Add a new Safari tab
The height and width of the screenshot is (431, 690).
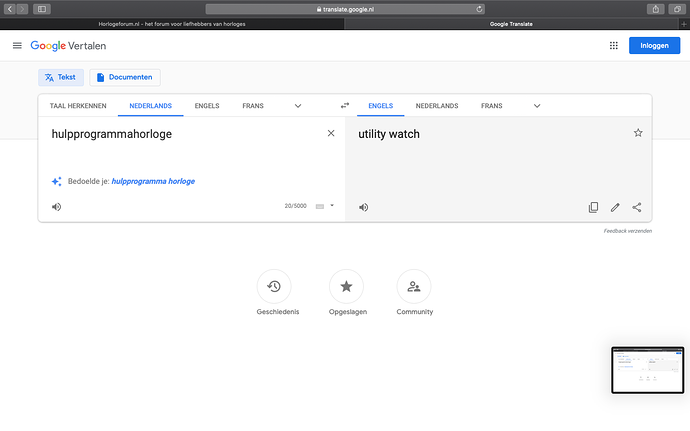tap(684, 24)
